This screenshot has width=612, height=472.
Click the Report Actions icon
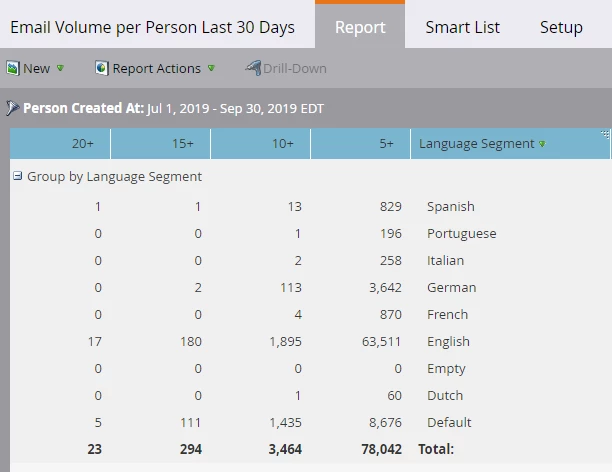tap(101, 68)
